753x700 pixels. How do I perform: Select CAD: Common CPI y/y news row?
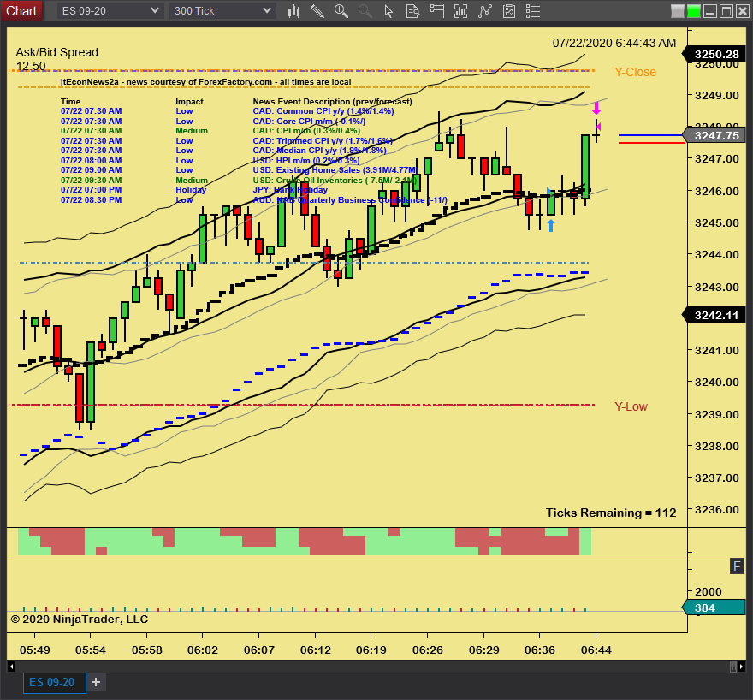[x=227, y=111]
